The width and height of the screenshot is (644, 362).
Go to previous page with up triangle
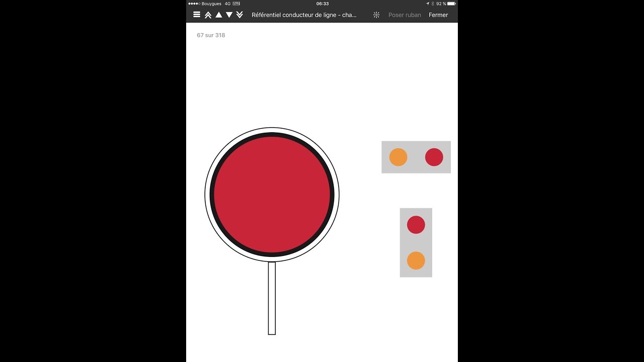pyautogui.click(x=218, y=15)
